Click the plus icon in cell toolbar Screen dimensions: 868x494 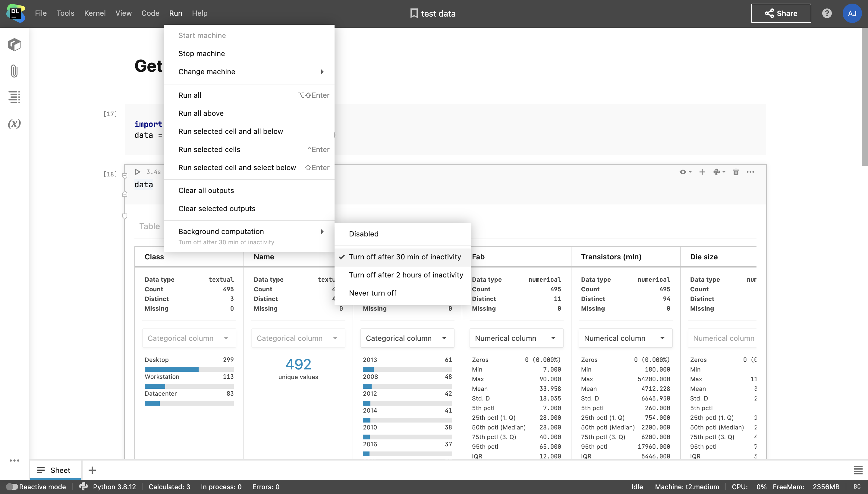(702, 172)
